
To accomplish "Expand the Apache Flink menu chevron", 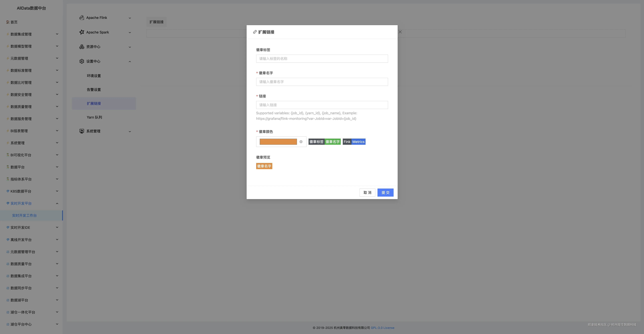I will (130, 18).
